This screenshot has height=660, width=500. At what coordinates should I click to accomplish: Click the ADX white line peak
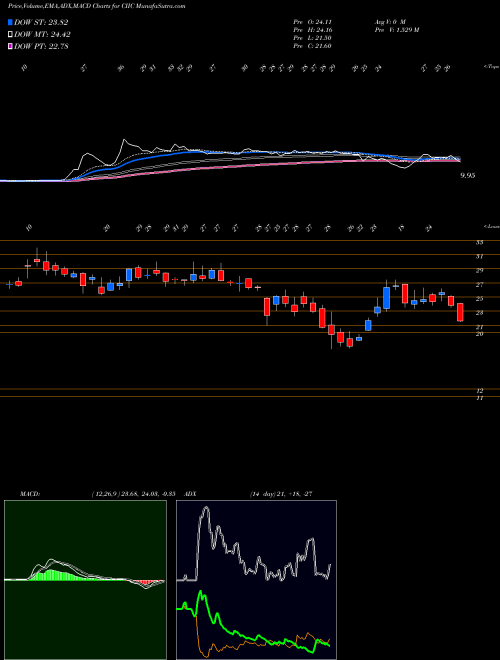[205, 508]
